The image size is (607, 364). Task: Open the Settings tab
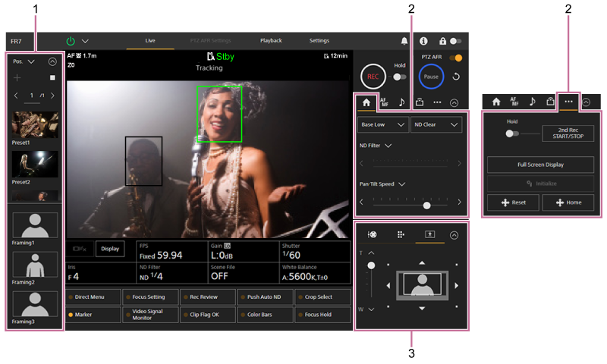[x=319, y=40]
